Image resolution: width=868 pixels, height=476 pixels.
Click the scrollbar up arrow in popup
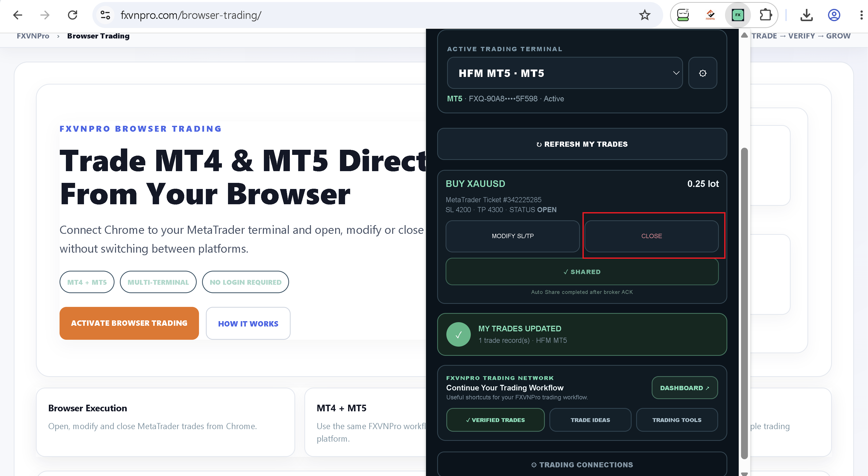[744, 35]
